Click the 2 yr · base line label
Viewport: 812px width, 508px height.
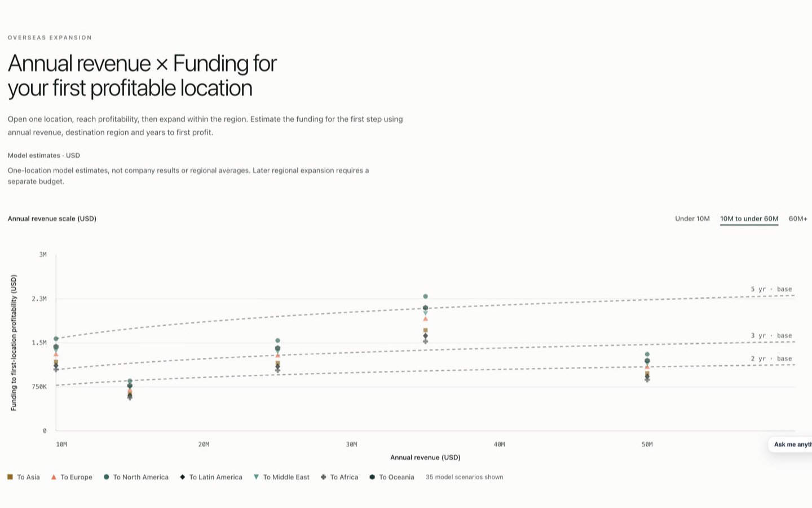pyautogui.click(x=771, y=358)
